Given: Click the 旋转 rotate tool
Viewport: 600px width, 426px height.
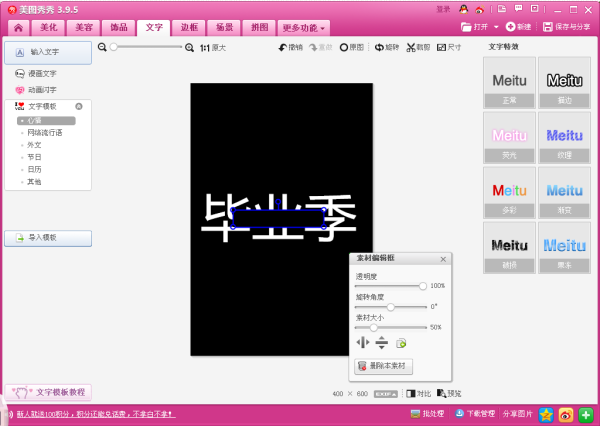Looking at the screenshot, I should [386, 47].
